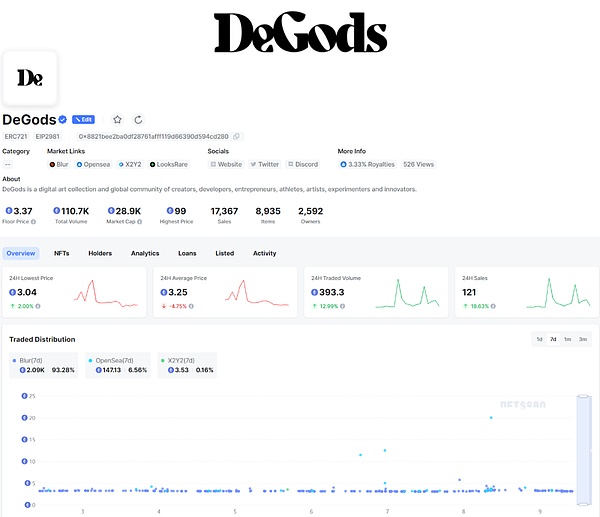Click the blue Edit button
Image resolution: width=600 pixels, height=517 pixels.
84,119
